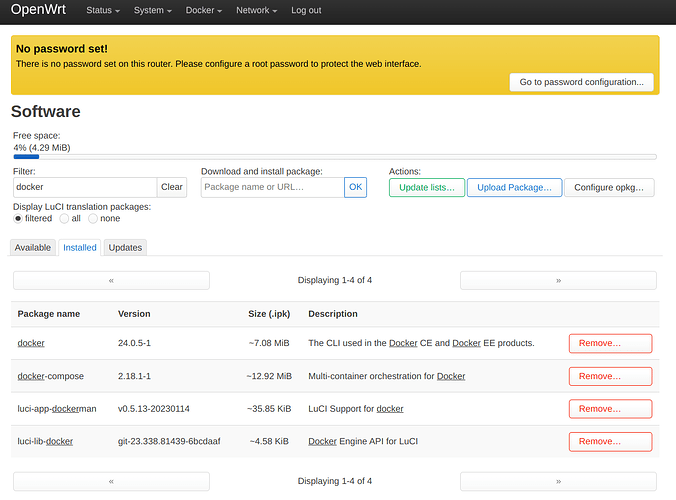Viewport: 676px width, 500px height.
Task: Click the top 'Displaying 1-4 of 4' text
Action: pos(335,280)
